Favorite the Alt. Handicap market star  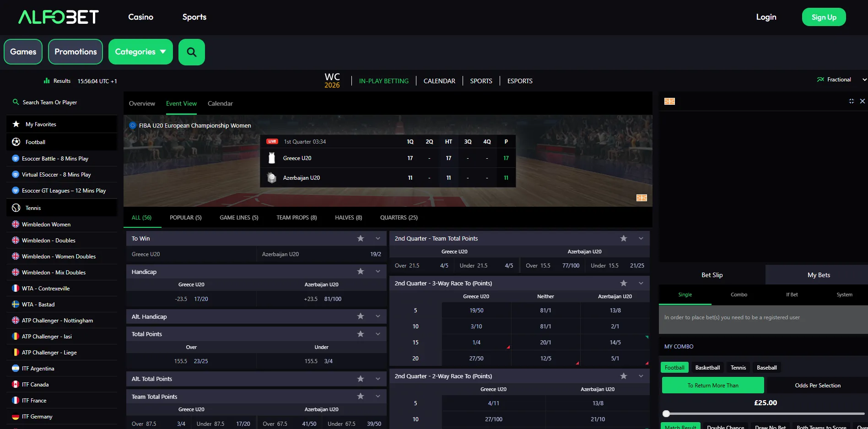click(x=361, y=316)
